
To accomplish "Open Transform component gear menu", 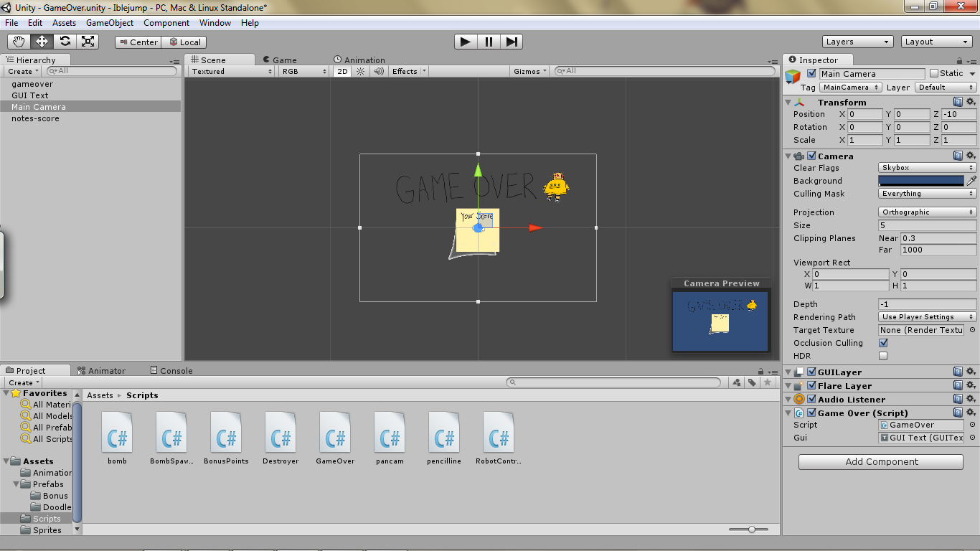I will (x=971, y=102).
